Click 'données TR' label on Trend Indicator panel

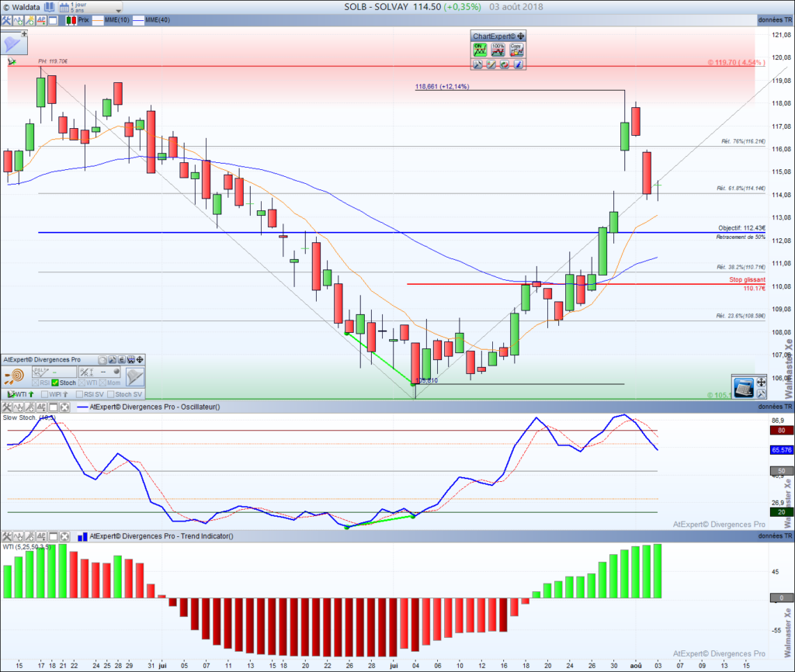tap(775, 536)
